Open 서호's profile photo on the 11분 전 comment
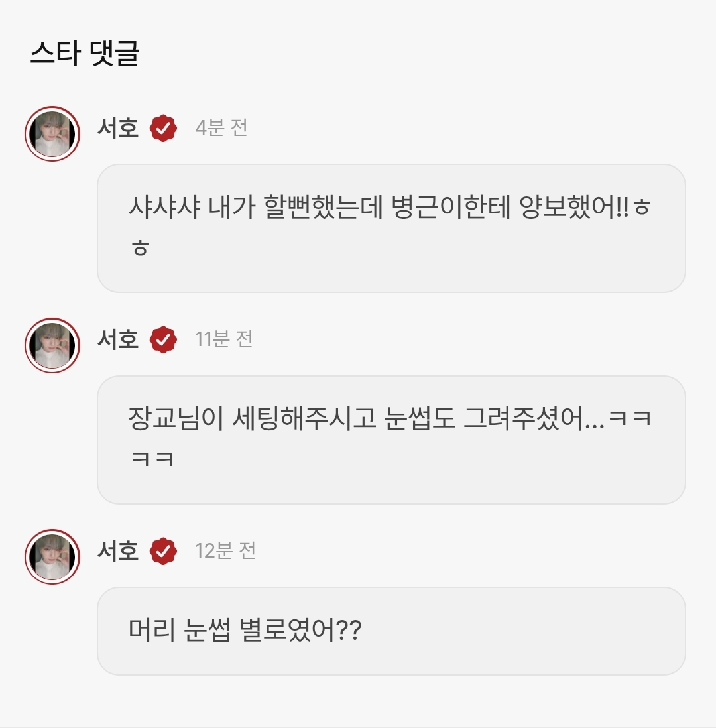716x728 pixels. pos(52,345)
